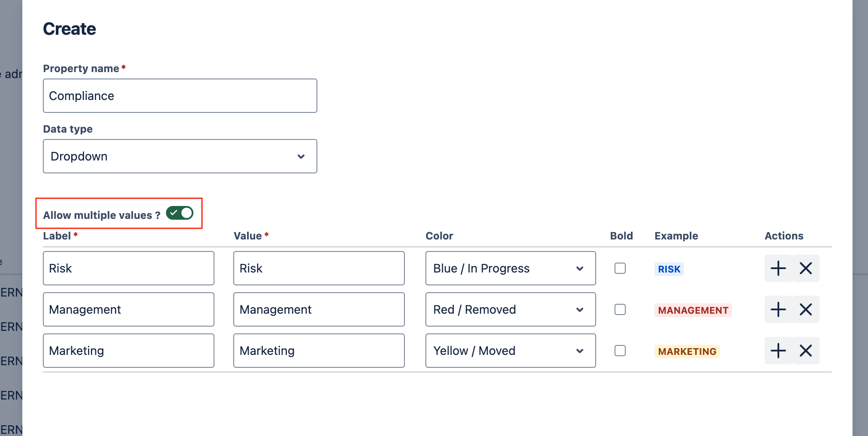Image resolution: width=868 pixels, height=436 pixels.
Task: Change the Yellow / Moved color selection
Action: (510, 351)
